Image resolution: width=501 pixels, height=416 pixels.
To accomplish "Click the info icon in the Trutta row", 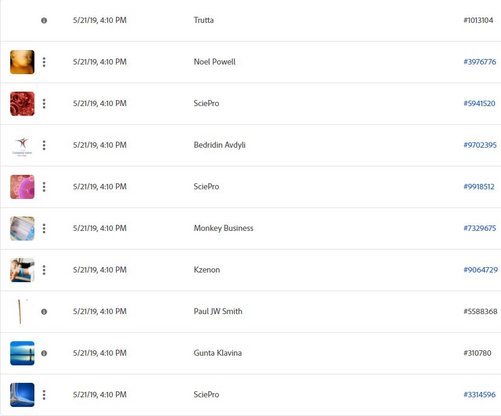I will pos(44,21).
